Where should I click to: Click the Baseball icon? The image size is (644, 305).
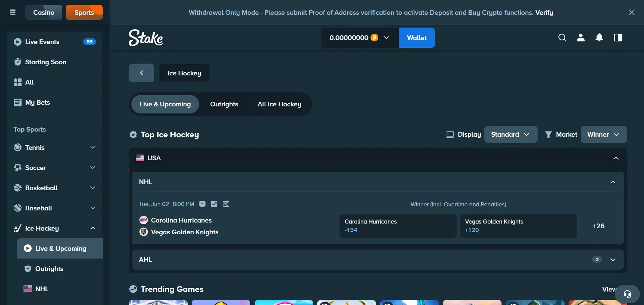(18, 208)
